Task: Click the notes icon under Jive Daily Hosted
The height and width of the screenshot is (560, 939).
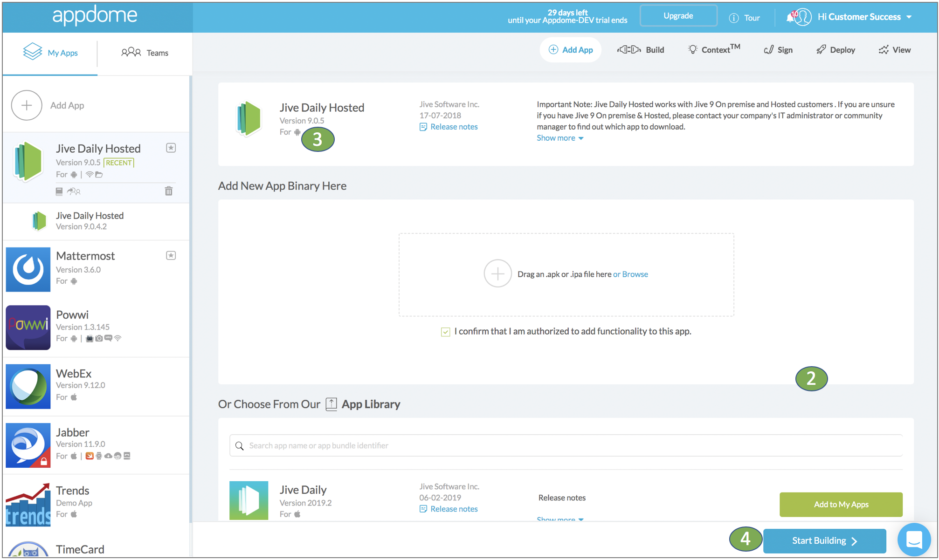Action: [x=59, y=191]
